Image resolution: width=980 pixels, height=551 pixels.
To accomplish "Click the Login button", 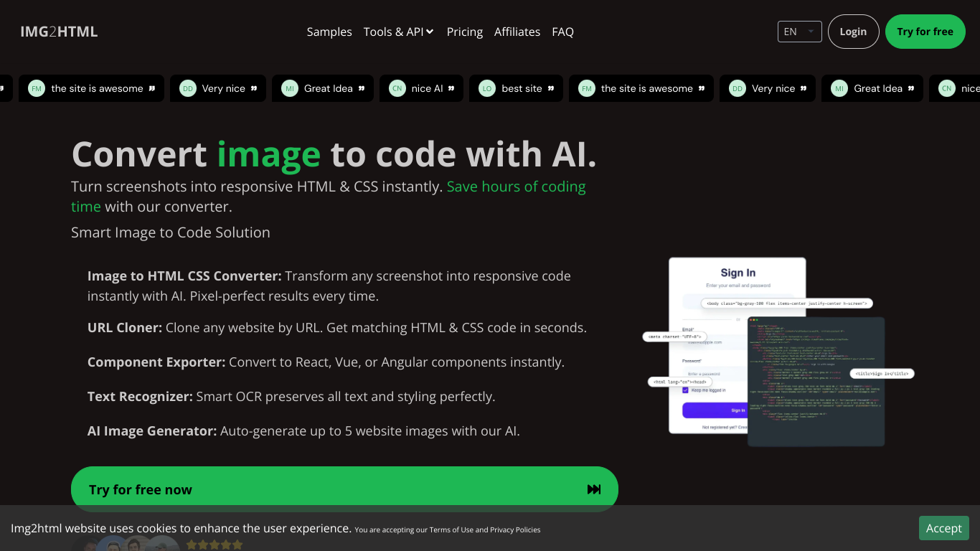I will (x=853, y=32).
